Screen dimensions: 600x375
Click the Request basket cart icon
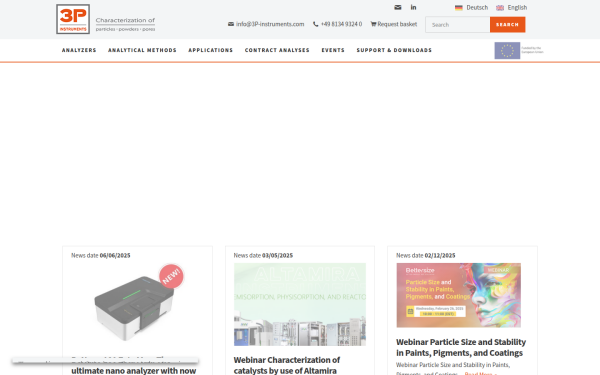click(x=373, y=24)
